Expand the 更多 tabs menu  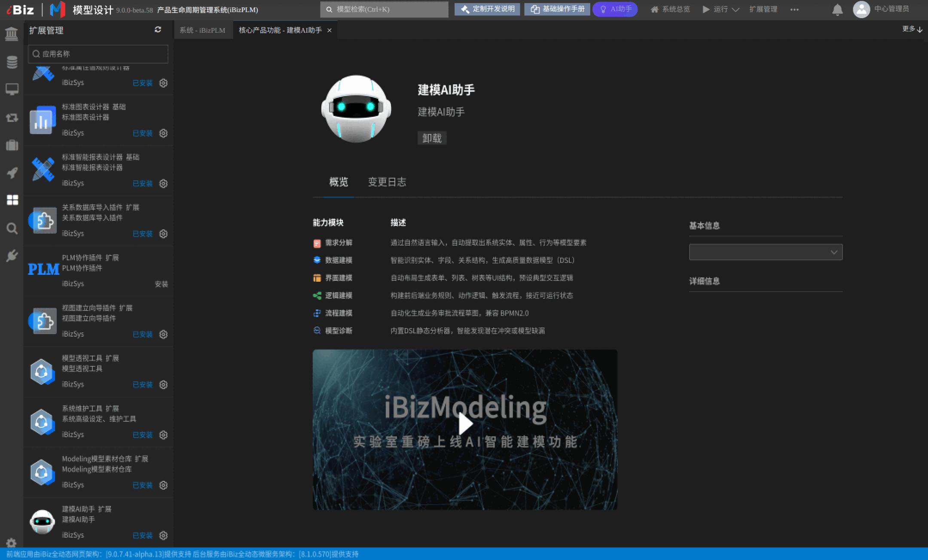[x=912, y=29]
